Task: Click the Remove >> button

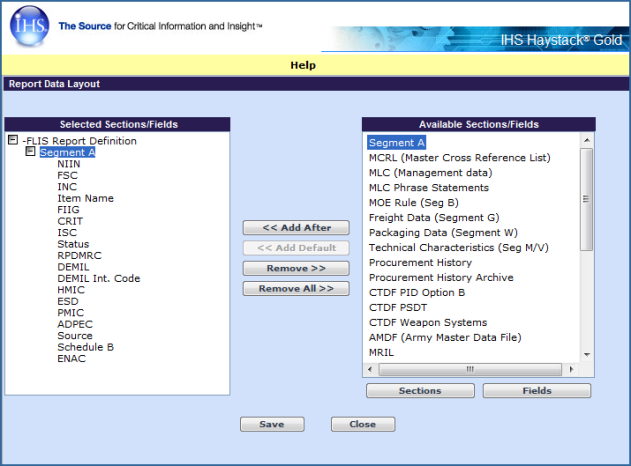Action: 296,268
